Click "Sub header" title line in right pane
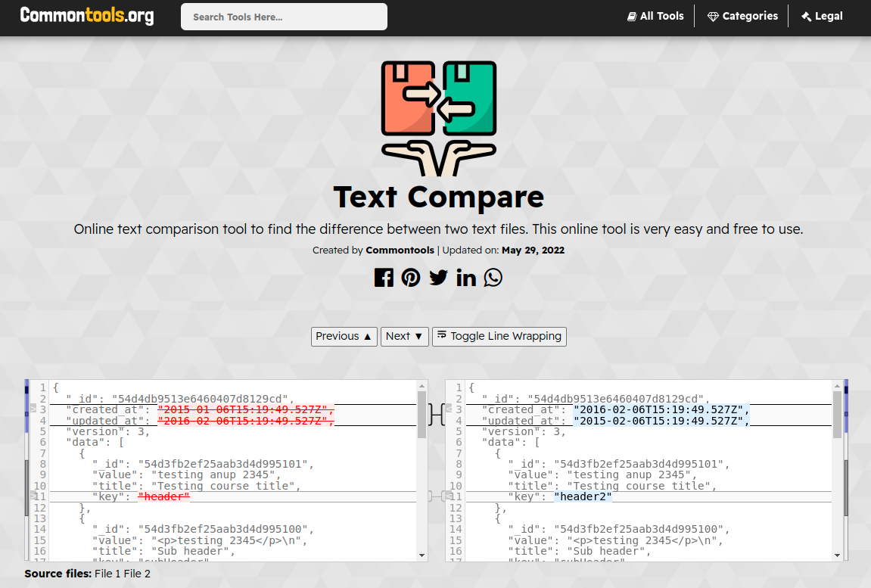871x588 pixels. [x=580, y=552]
